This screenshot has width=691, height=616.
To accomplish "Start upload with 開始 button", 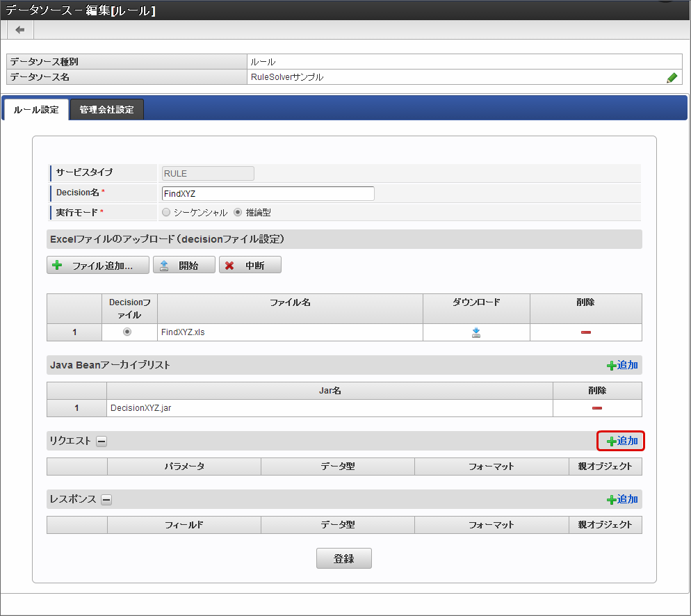I will 184,266.
